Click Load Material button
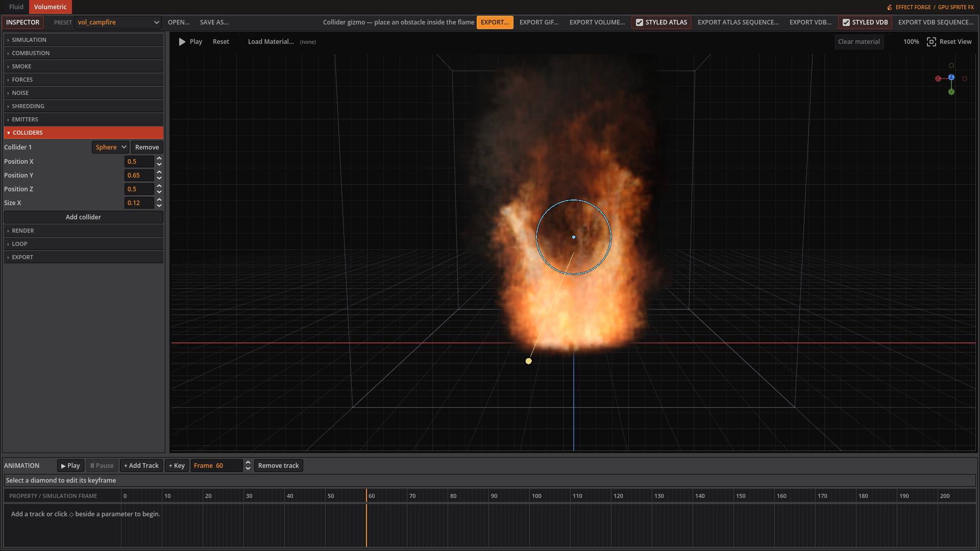The image size is (980, 551). [271, 42]
